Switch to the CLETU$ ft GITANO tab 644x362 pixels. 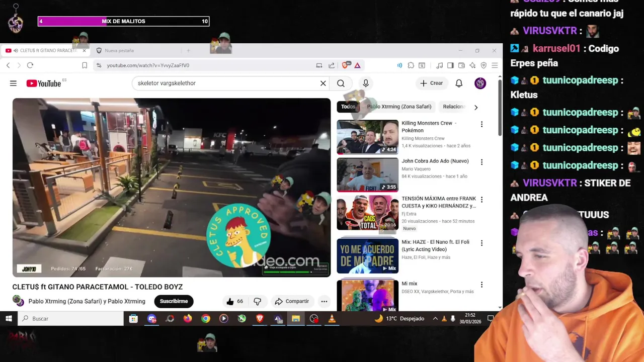[45, 50]
